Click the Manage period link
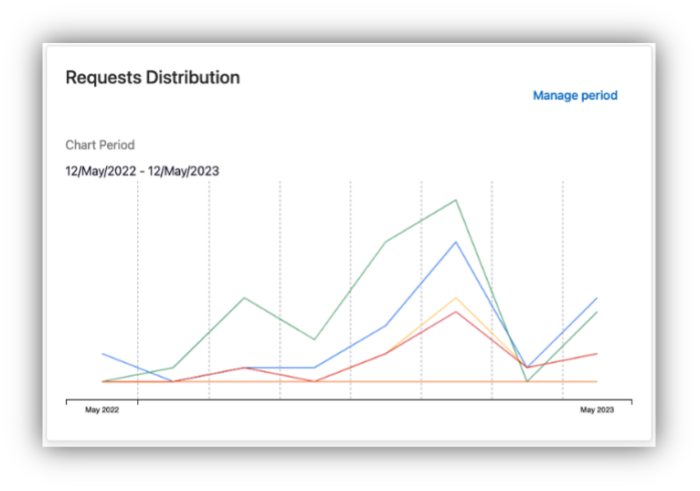 coord(574,96)
